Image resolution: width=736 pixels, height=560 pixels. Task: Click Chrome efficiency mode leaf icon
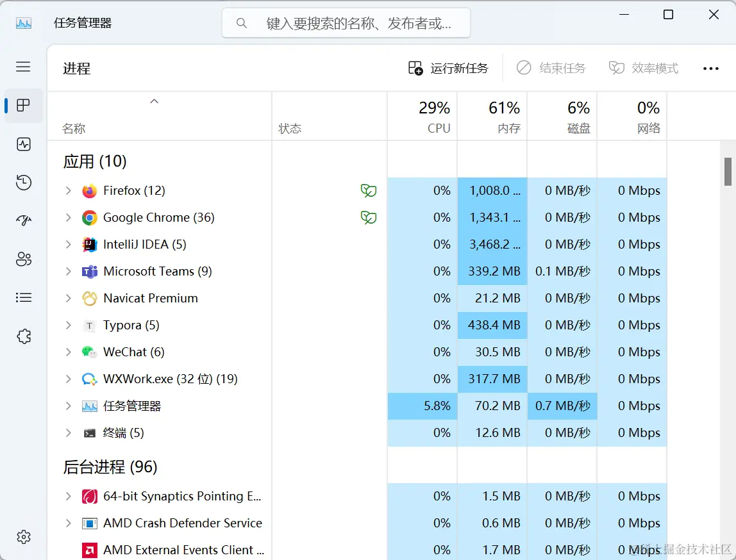369,218
